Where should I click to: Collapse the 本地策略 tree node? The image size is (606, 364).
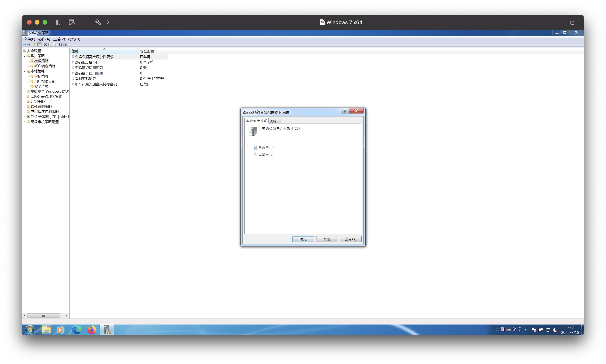25,71
